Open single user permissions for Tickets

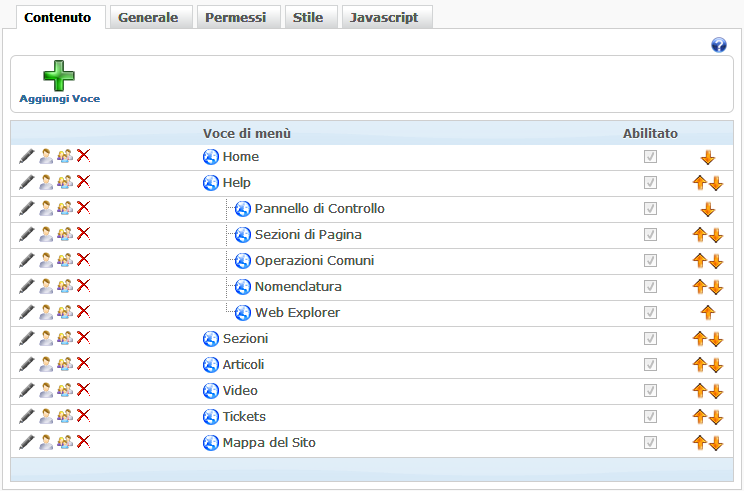[x=46, y=416]
